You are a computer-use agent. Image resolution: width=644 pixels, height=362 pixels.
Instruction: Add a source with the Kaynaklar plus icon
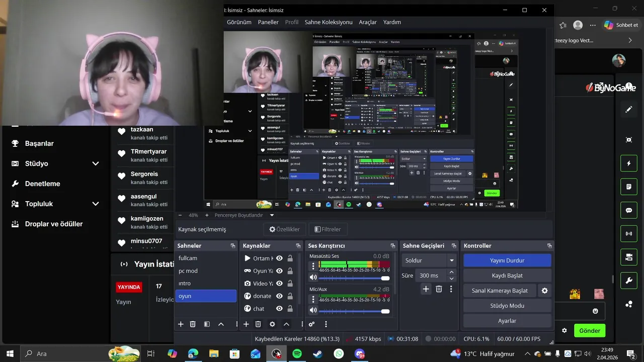pyautogui.click(x=246, y=324)
